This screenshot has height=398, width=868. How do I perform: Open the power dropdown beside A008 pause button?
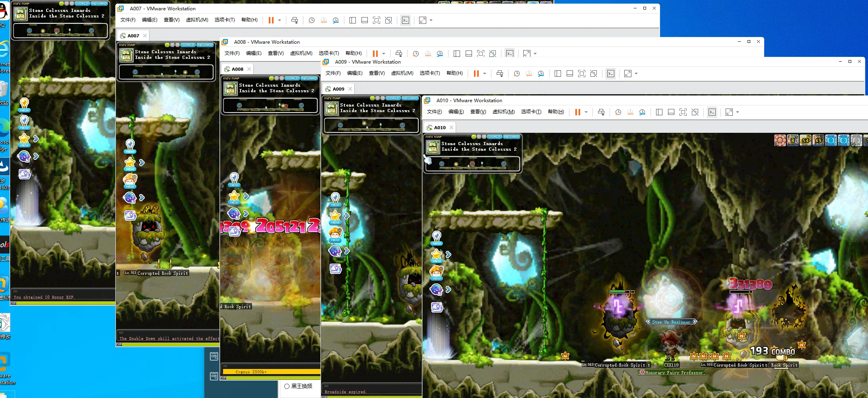click(x=384, y=54)
